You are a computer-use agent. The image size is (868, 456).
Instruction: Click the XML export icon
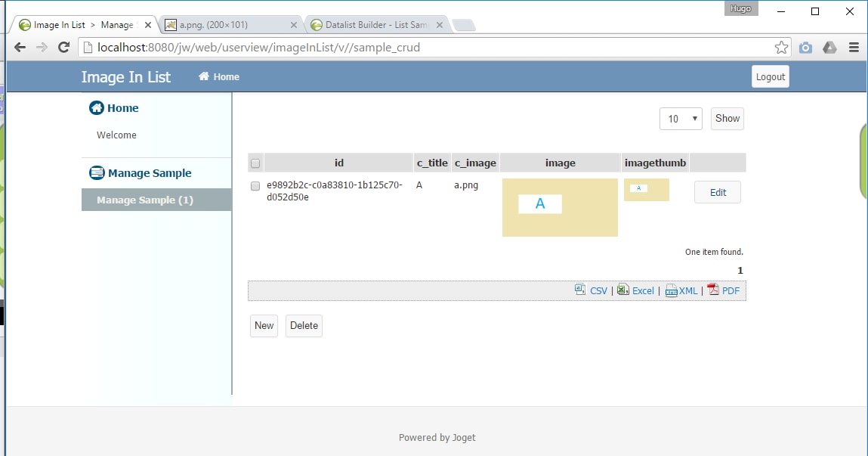tap(671, 291)
